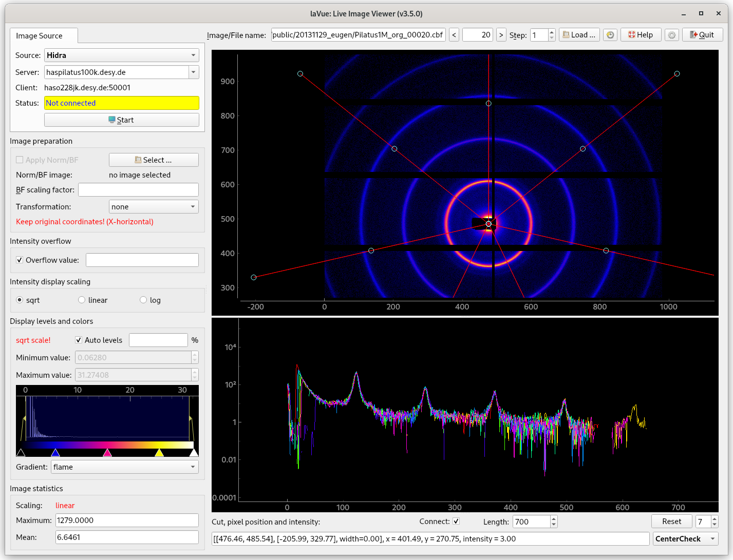This screenshot has height=560, width=733.
Task: Click the blue gradient tick marker
Action: [55, 453]
